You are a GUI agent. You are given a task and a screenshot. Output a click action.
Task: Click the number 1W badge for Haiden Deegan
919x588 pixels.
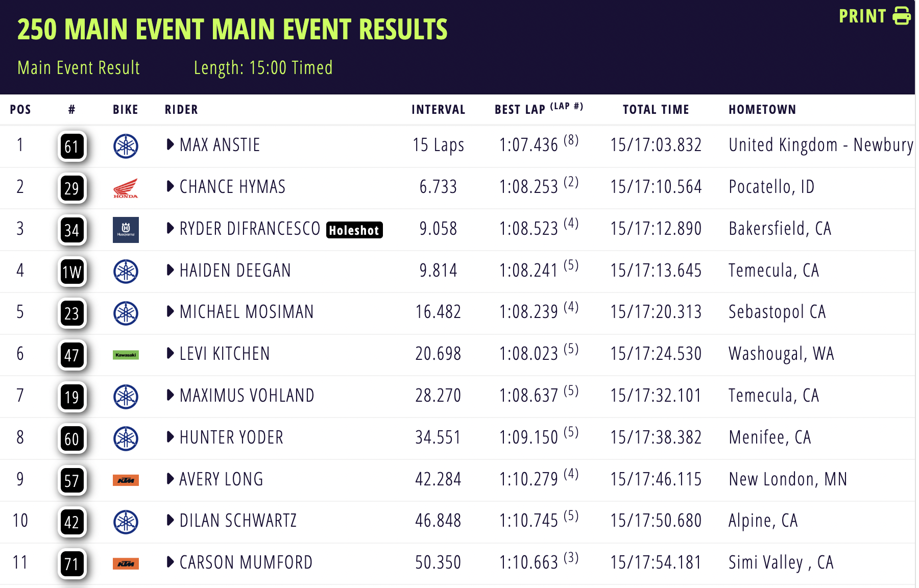[x=72, y=272]
